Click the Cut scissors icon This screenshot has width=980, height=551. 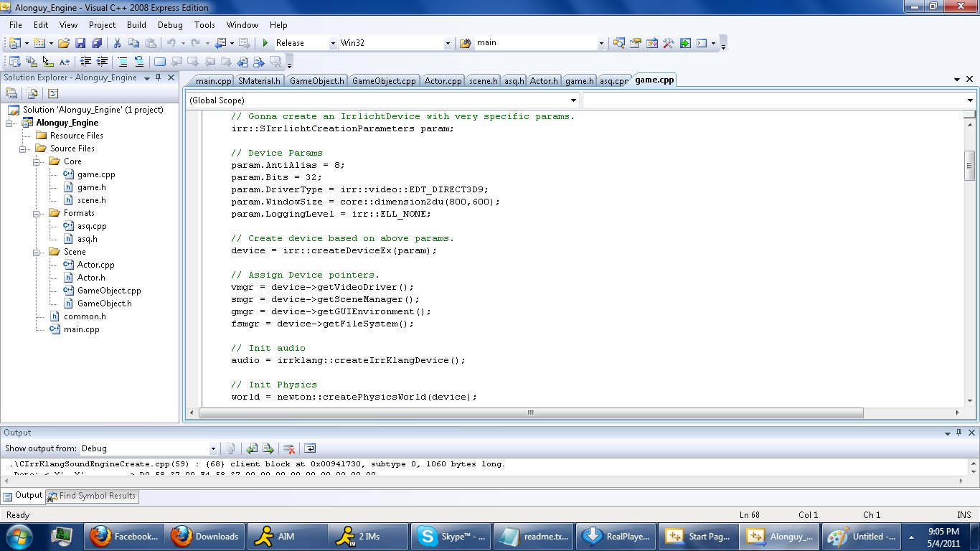(x=117, y=43)
